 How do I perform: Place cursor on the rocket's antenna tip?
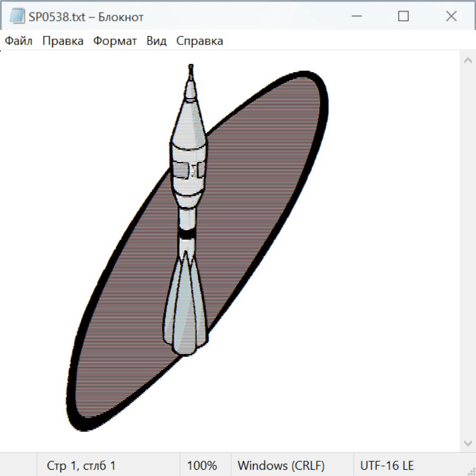point(190,68)
